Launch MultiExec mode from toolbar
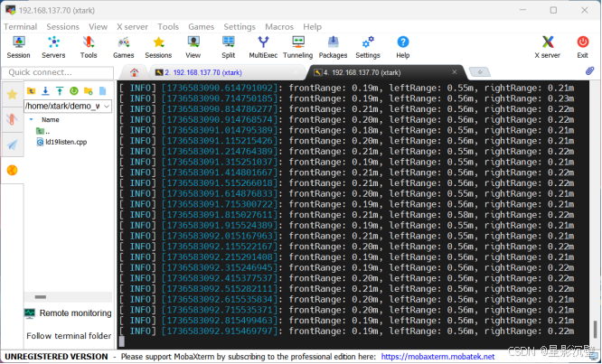The width and height of the screenshot is (602, 364). (263, 47)
